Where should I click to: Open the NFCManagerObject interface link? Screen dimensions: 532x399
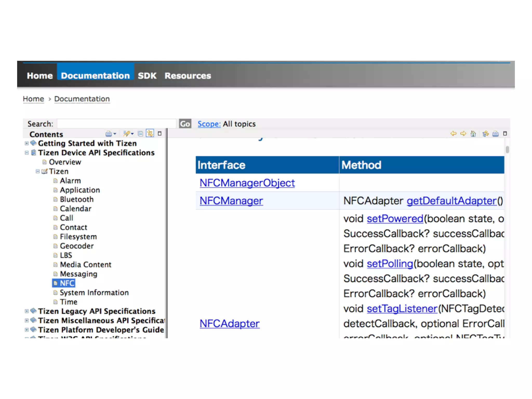click(x=247, y=183)
